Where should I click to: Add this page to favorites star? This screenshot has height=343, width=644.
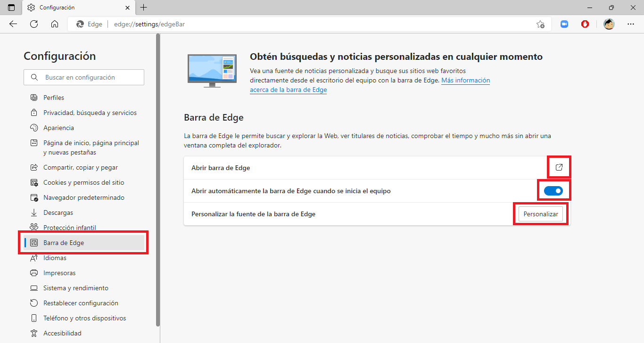(x=540, y=24)
